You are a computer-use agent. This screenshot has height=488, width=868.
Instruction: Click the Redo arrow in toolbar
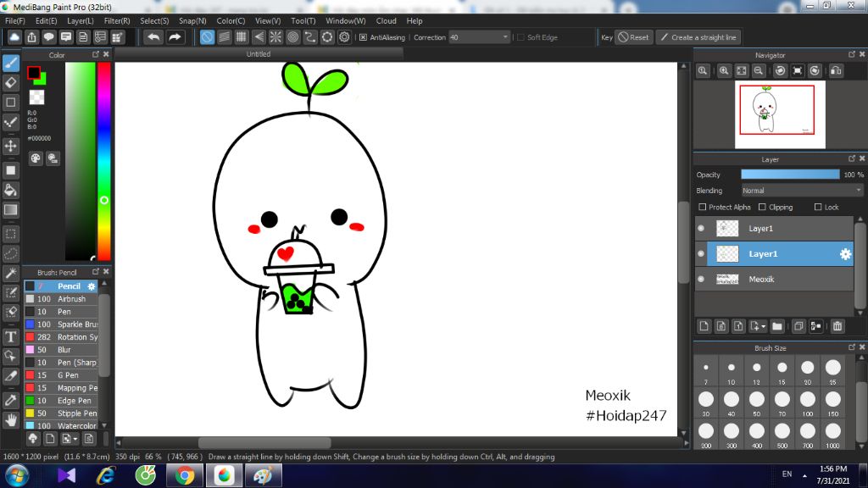coord(175,37)
